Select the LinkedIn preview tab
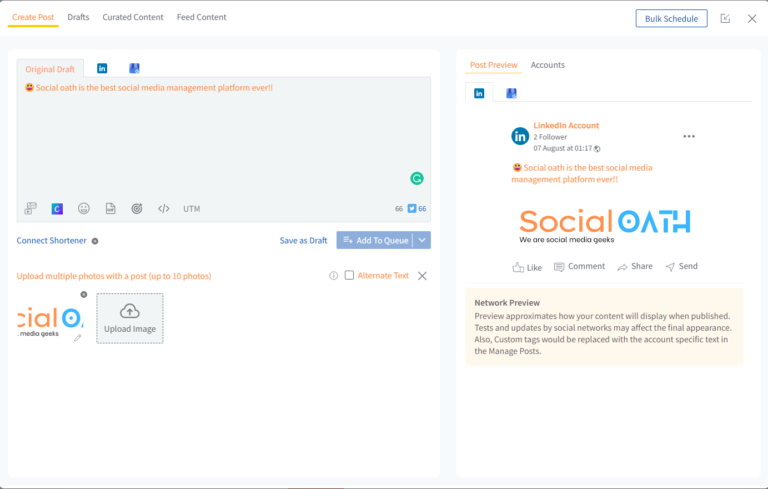Viewport: 768px width, 489px height. [479, 93]
